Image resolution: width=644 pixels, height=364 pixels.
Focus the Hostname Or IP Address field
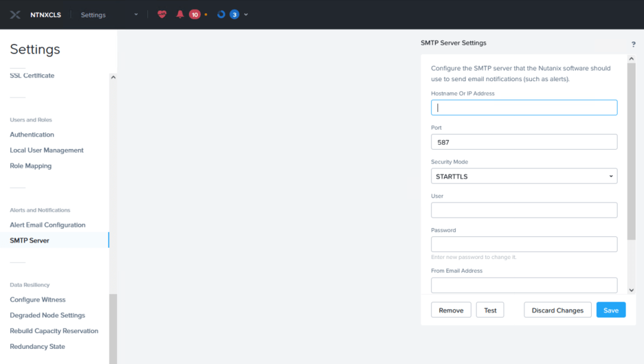(524, 108)
